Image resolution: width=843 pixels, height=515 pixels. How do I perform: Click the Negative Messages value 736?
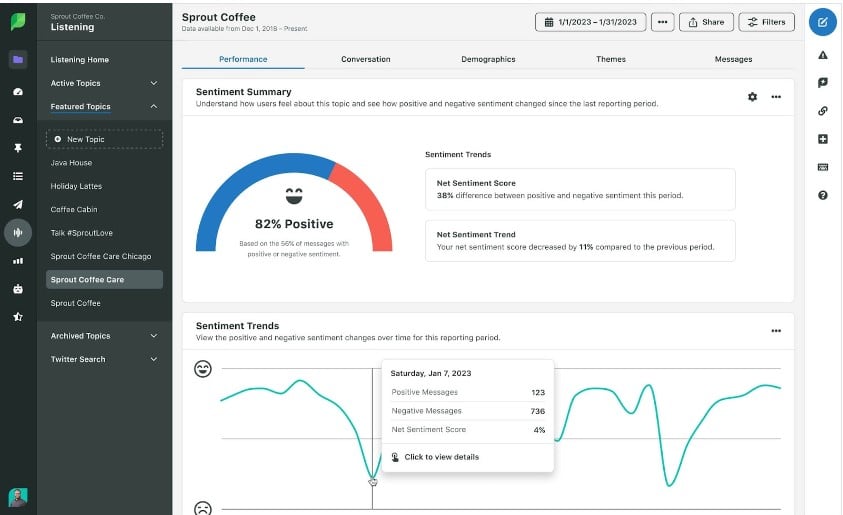(x=538, y=411)
